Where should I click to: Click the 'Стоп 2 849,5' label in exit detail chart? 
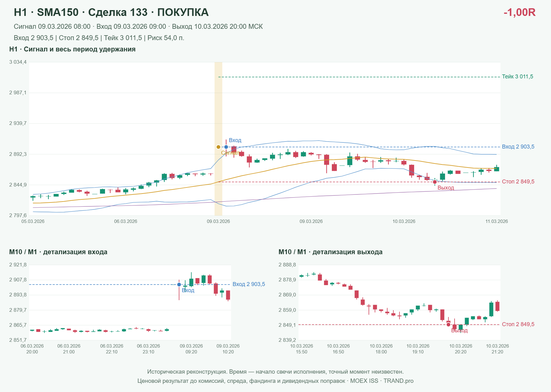(518, 324)
